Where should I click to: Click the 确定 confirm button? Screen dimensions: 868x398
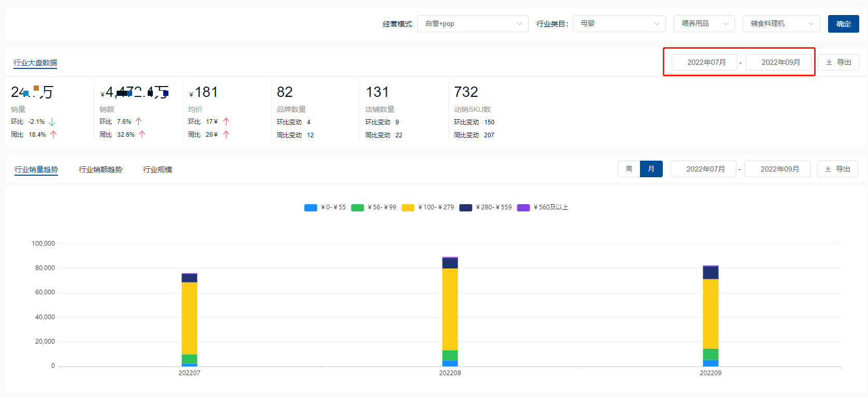pyautogui.click(x=843, y=24)
